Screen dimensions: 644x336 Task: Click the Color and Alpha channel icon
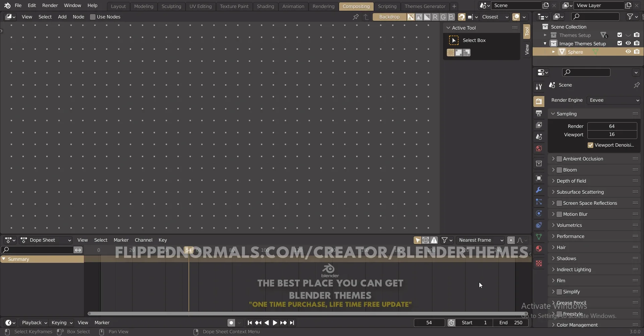click(411, 17)
